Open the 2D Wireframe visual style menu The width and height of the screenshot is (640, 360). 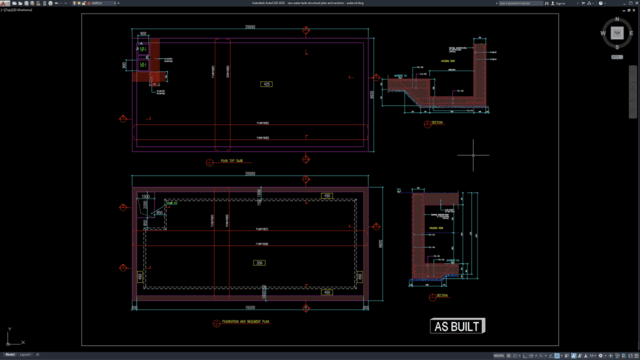click(21, 10)
